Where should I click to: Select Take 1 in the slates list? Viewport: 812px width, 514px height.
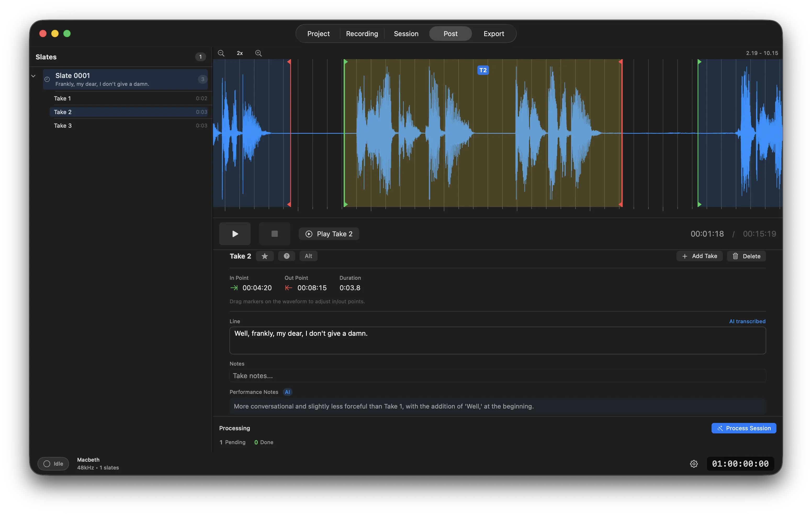point(62,98)
